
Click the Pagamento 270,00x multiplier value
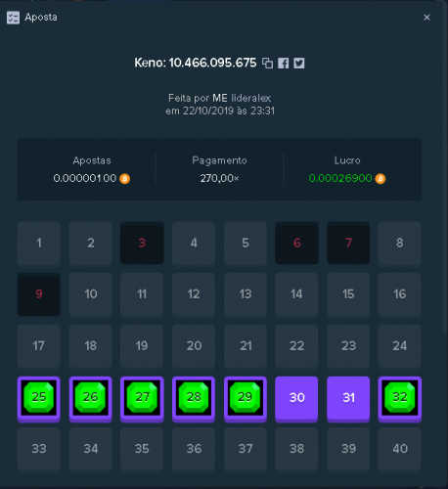click(x=219, y=178)
